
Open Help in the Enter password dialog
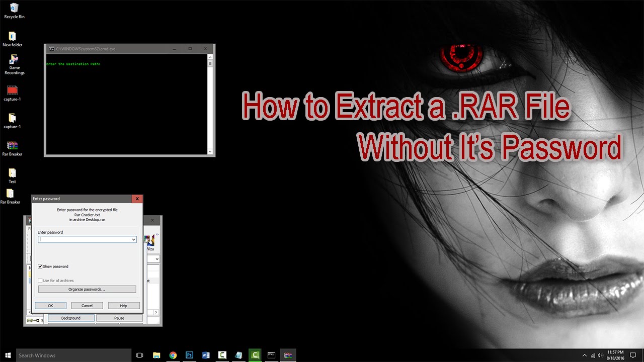click(124, 305)
